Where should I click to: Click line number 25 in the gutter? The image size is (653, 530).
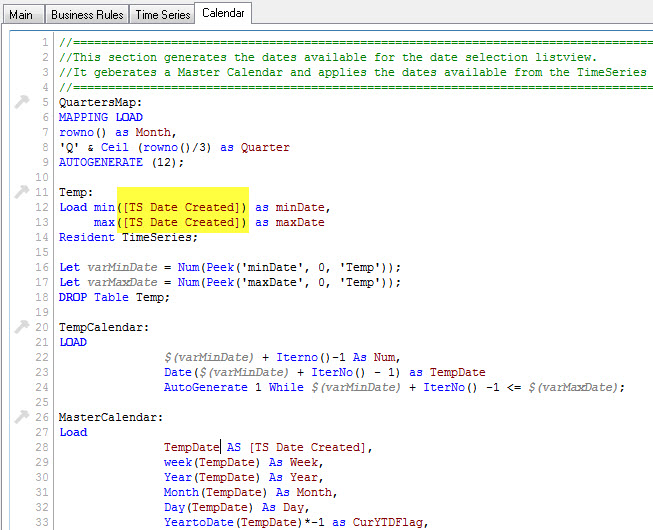[42, 402]
